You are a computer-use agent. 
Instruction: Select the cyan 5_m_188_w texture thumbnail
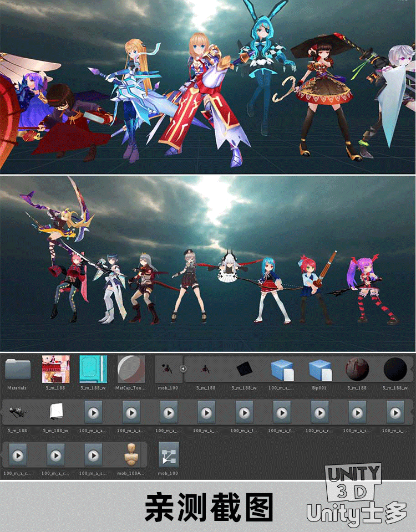click(x=93, y=369)
